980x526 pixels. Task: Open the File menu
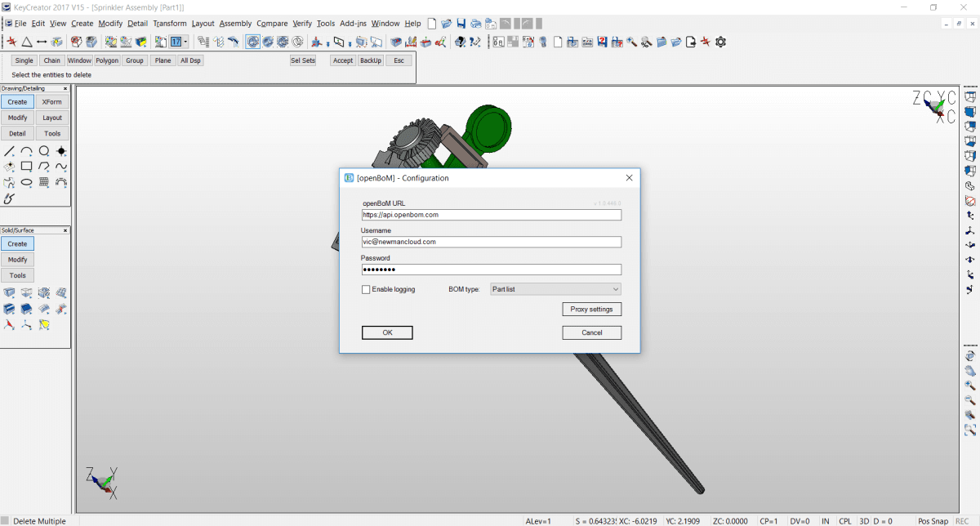point(20,24)
